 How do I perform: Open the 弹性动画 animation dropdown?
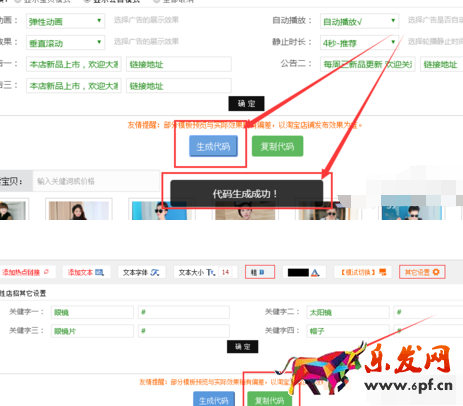click(x=65, y=21)
